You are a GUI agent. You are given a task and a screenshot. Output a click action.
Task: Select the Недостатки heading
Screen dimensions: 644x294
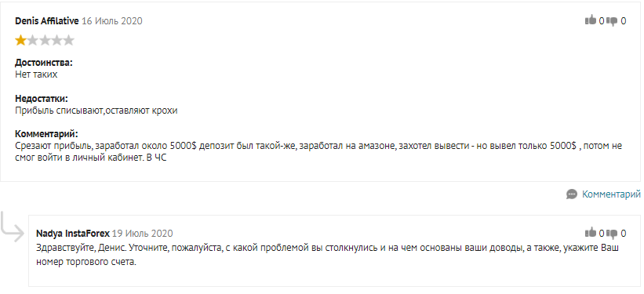42,99
